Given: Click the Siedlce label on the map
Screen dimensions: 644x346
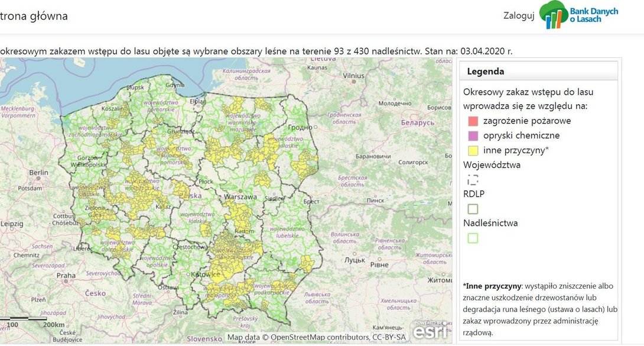Looking at the screenshot, I should tap(274, 199).
